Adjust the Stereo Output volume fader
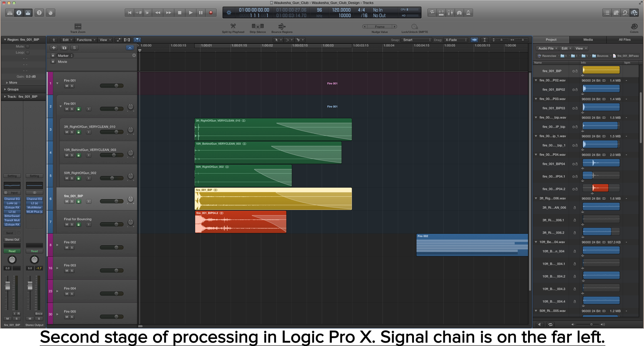644x346 pixels. tap(30, 286)
